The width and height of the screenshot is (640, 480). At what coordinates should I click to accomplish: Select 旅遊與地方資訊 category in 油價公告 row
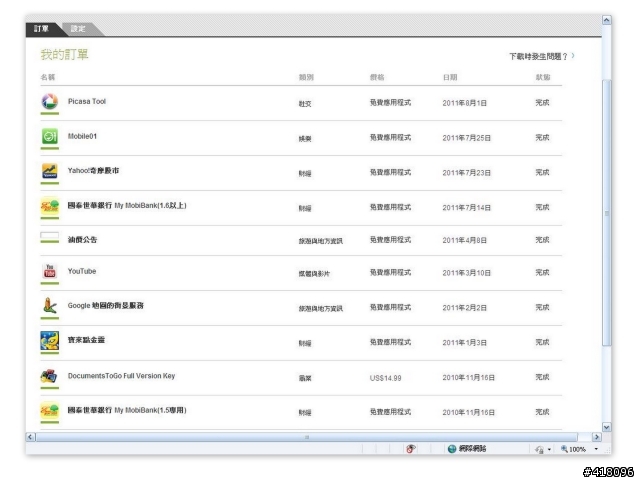pyautogui.click(x=320, y=241)
